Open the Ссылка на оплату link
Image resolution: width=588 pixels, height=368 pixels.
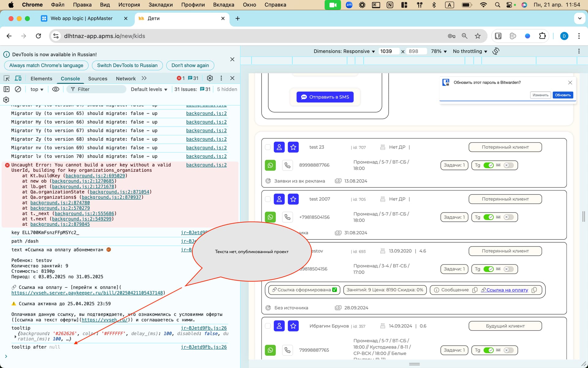tap(507, 290)
